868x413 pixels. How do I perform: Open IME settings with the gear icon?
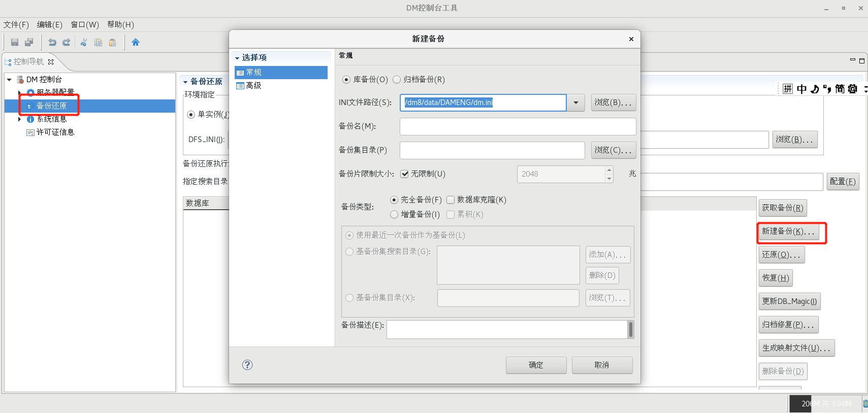pyautogui.click(x=853, y=89)
